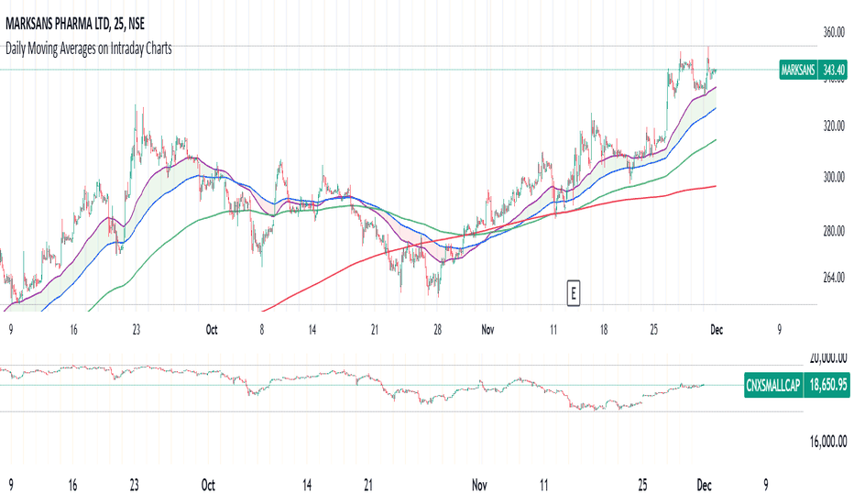
Task: Click the 28 date label on upper axis
Action: 437,330
